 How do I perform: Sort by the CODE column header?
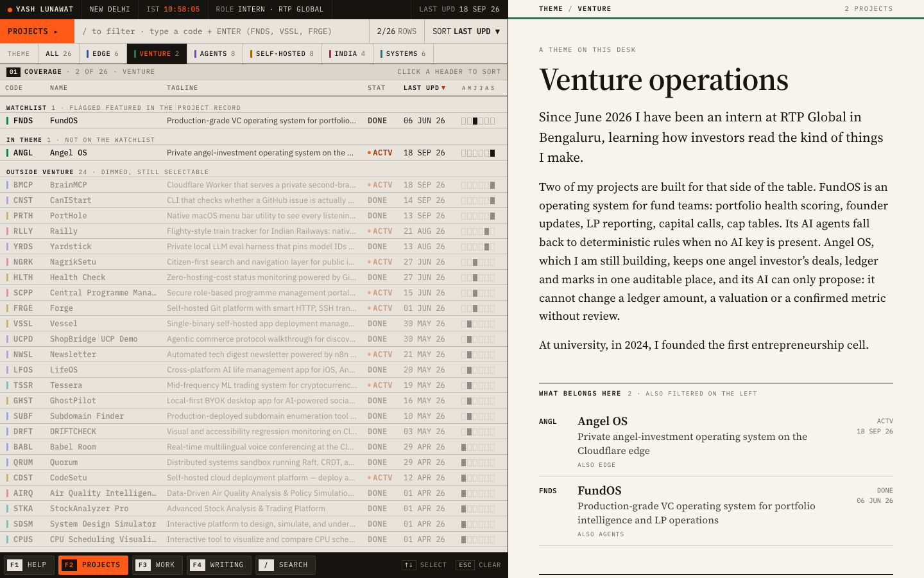[14, 88]
